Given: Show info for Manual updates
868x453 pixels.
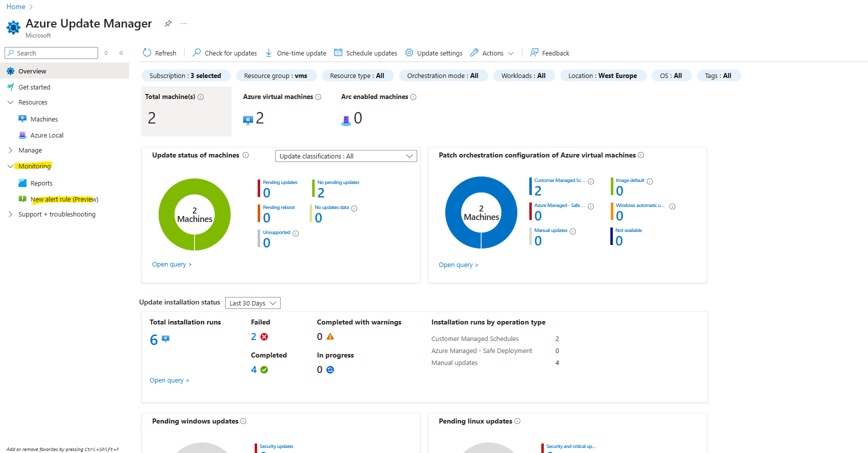Looking at the screenshot, I should (573, 231).
